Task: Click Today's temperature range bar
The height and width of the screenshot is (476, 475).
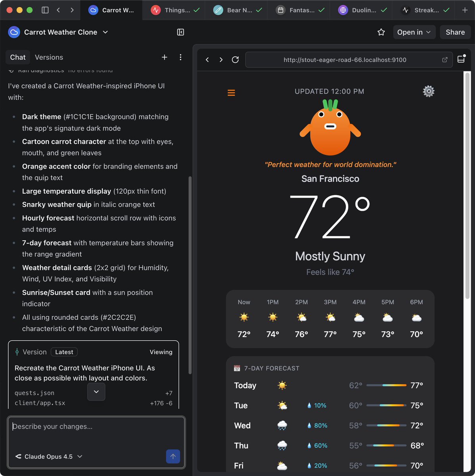Action: [387, 385]
